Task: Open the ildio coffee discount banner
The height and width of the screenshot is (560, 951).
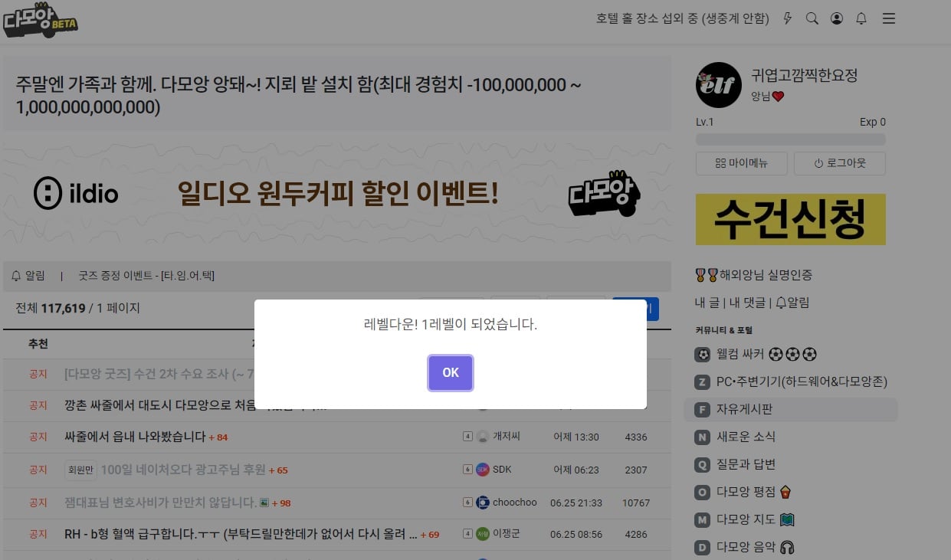Action: (337, 193)
